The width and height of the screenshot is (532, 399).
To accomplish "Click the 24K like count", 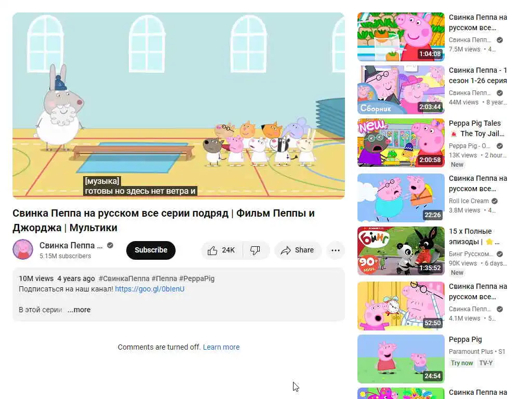I will [x=229, y=250].
